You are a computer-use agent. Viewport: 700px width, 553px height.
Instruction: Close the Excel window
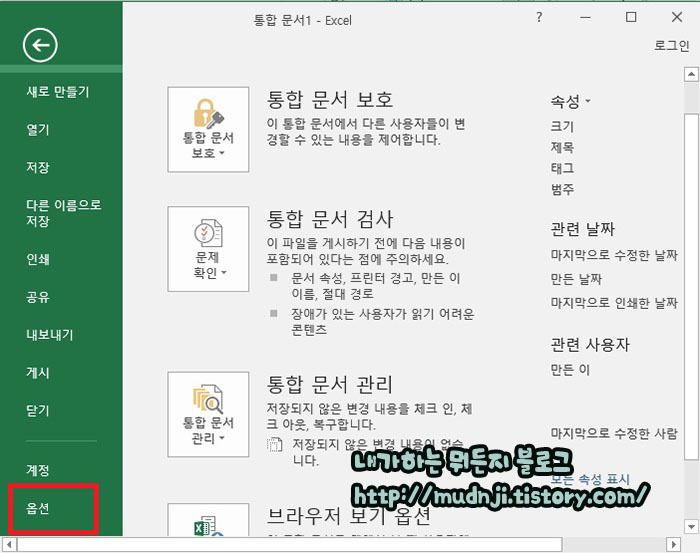[677, 17]
